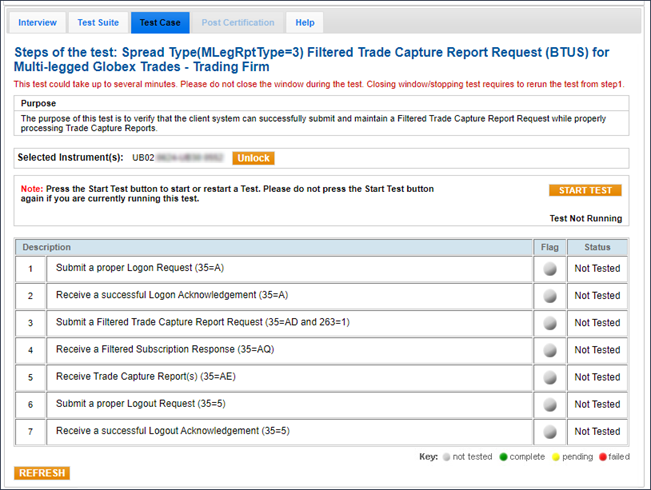Click the Description column header

point(47,247)
